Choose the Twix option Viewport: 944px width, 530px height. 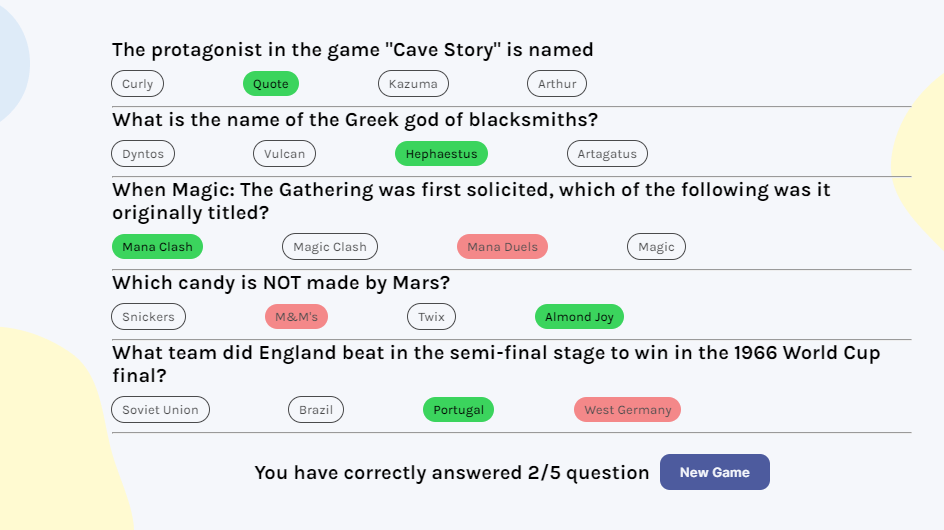click(431, 317)
